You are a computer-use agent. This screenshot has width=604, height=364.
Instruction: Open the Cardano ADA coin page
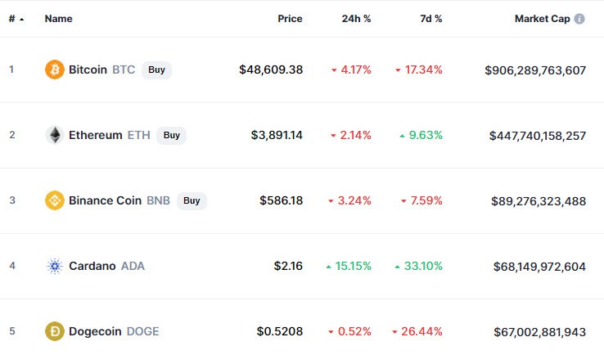click(x=106, y=266)
